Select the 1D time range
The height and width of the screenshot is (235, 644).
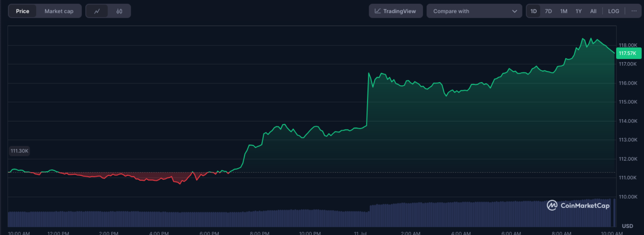click(534, 11)
